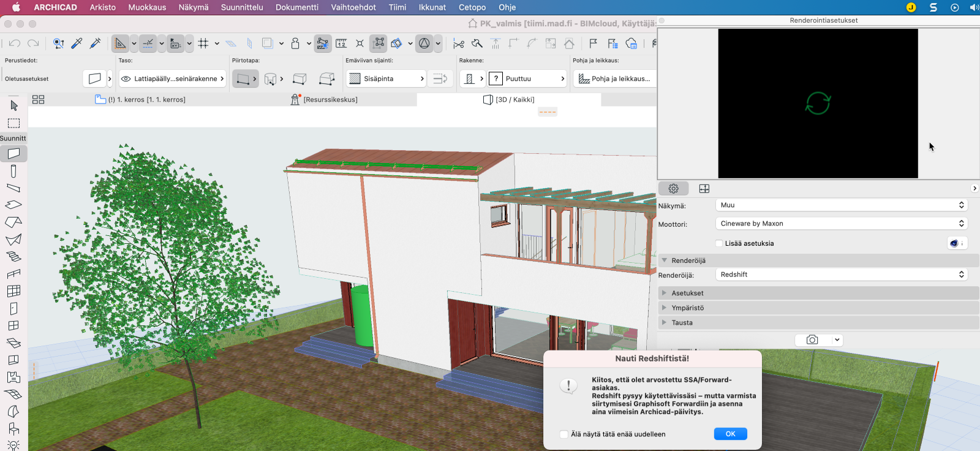The image size is (980, 451).
Task: Open the Taso layer dropdown
Action: pyautogui.click(x=173, y=78)
